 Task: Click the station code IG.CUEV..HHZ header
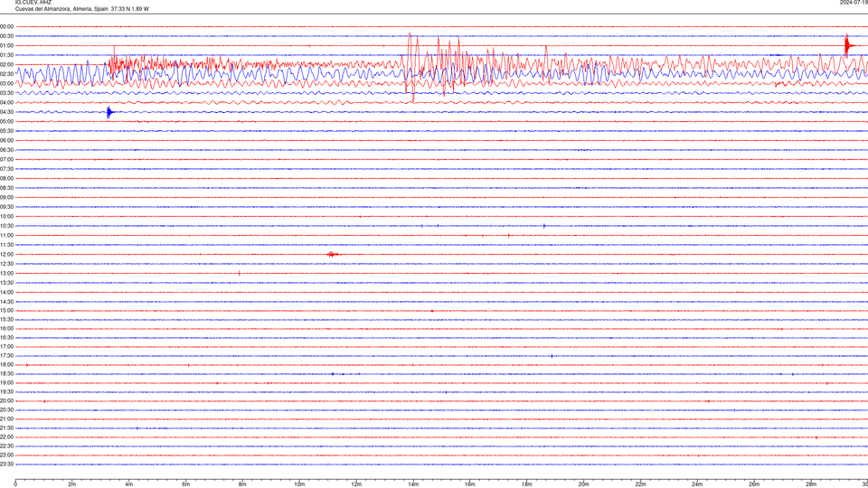pyautogui.click(x=33, y=2)
